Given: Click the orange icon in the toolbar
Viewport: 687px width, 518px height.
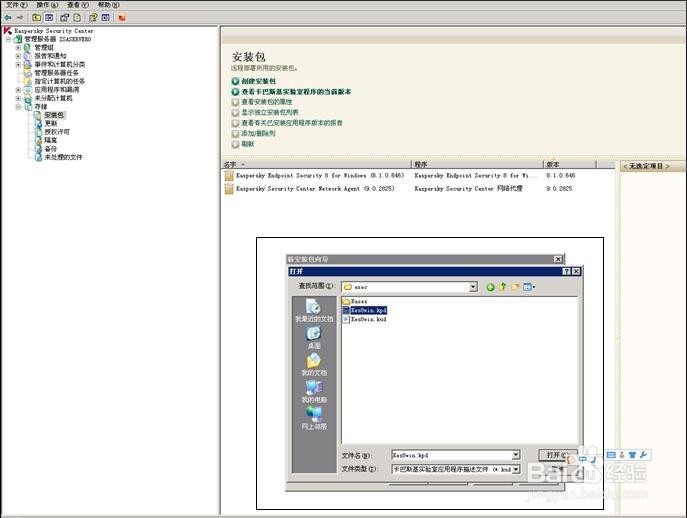Looking at the screenshot, I should 122,18.
